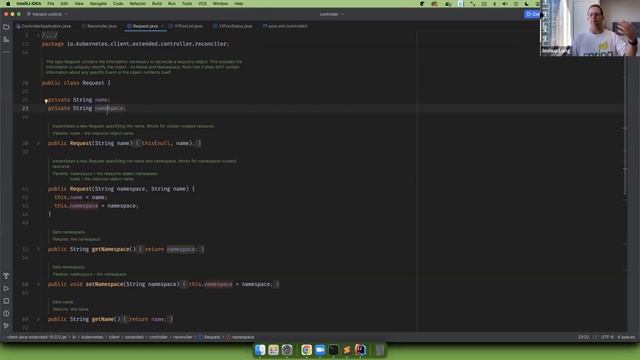Open the Build menu
Image resolution: width=640 pixels, height=360 pixels.
157,3
